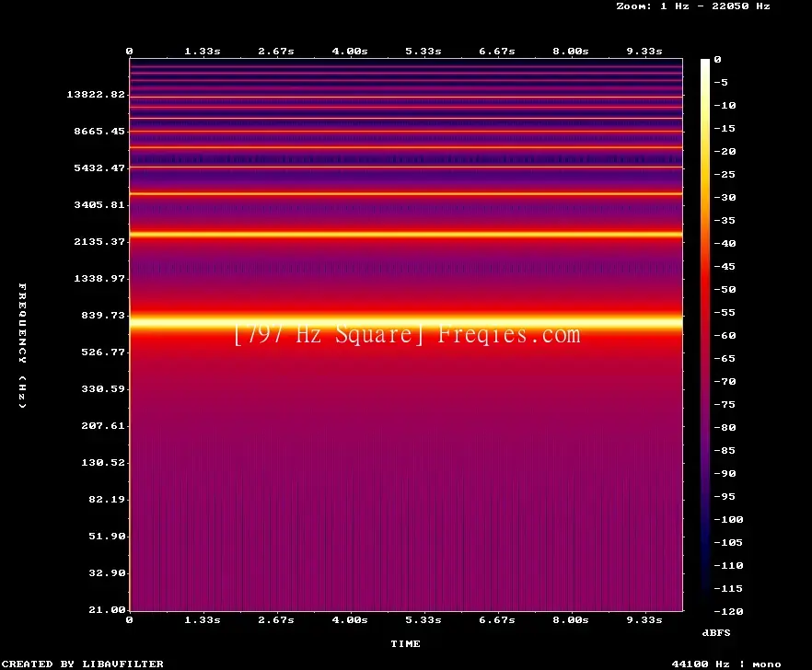
Task: Click the -90 value on the dBFS scale
Action: (725, 473)
